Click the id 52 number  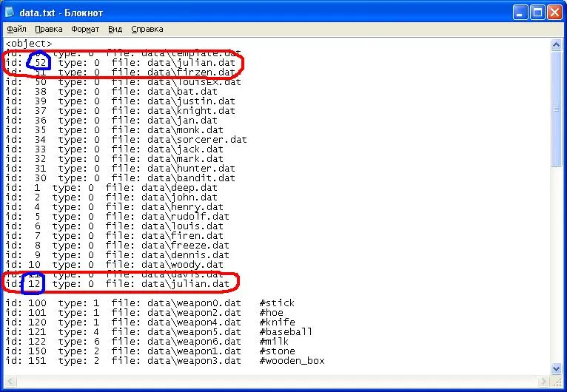pos(41,63)
